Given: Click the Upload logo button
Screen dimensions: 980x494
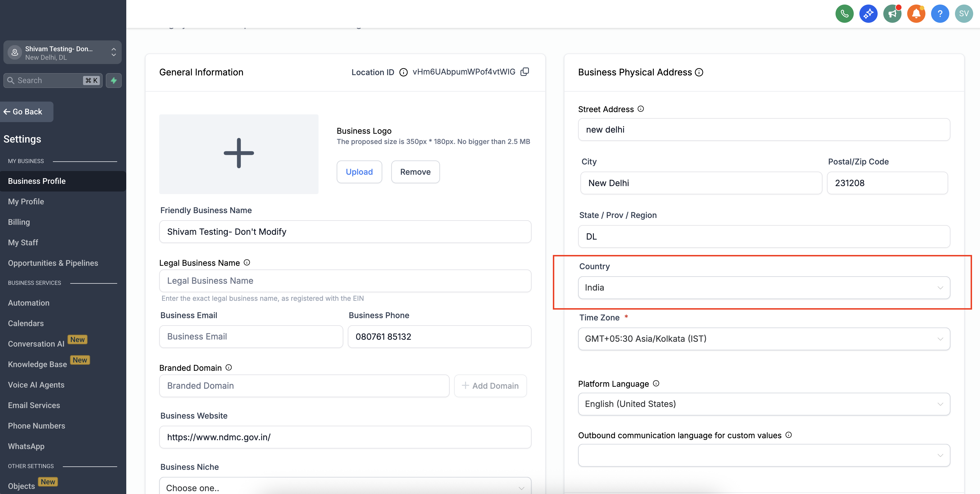Looking at the screenshot, I should (359, 172).
